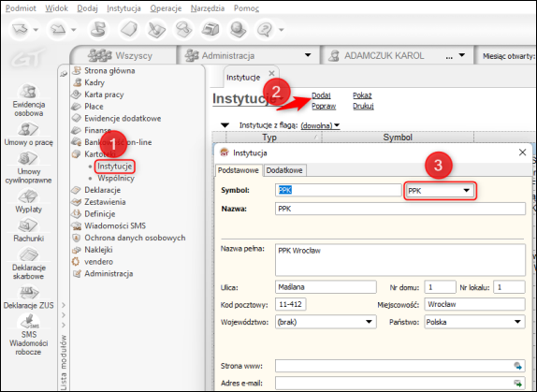
Task: Expand the Województwo dropdown
Action: coord(326,322)
